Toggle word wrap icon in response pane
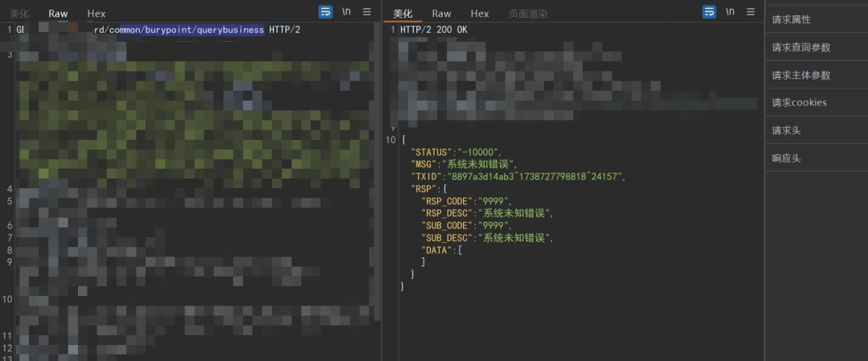 [709, 11]
